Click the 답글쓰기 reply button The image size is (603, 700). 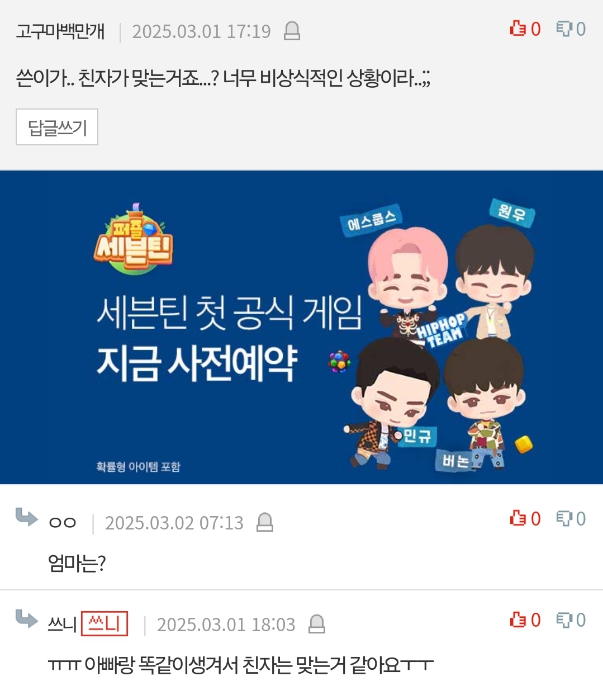57,127
